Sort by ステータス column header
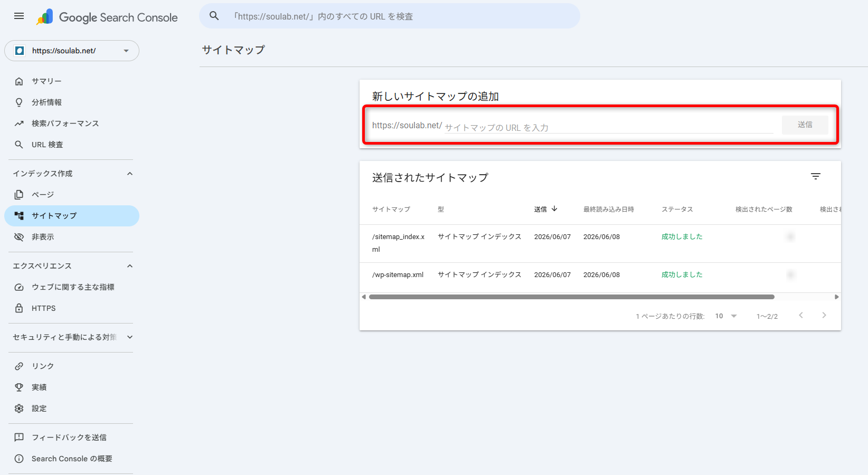Viewport: 868px width, 475px height. [x=677, y=210]
